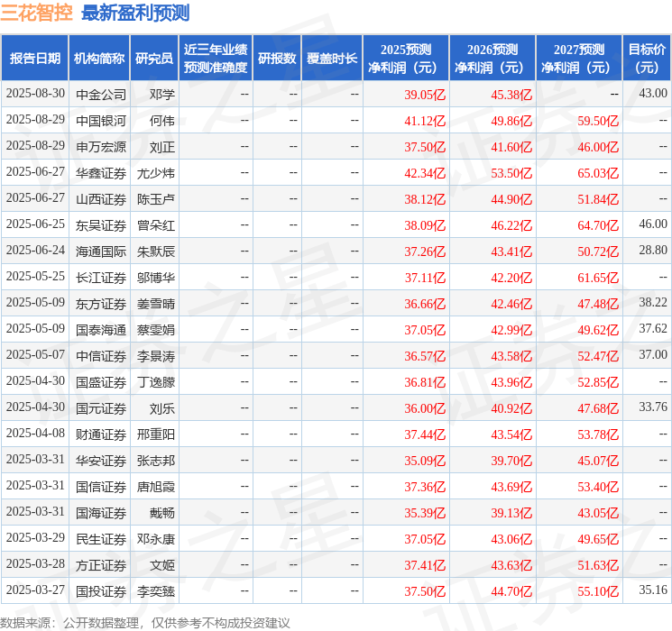
Task: Click the 数据来源 footer note
Action: [x=145, y=622]
